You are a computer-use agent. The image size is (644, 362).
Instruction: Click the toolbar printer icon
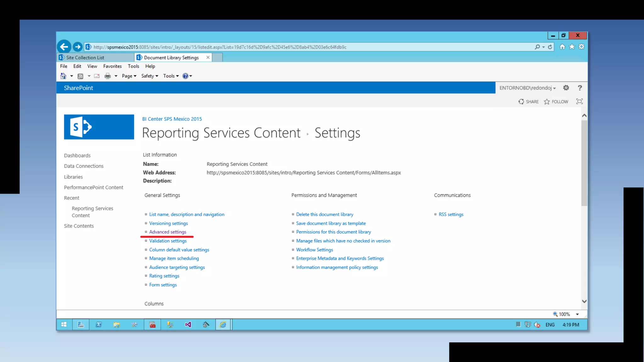coord(108,76)
